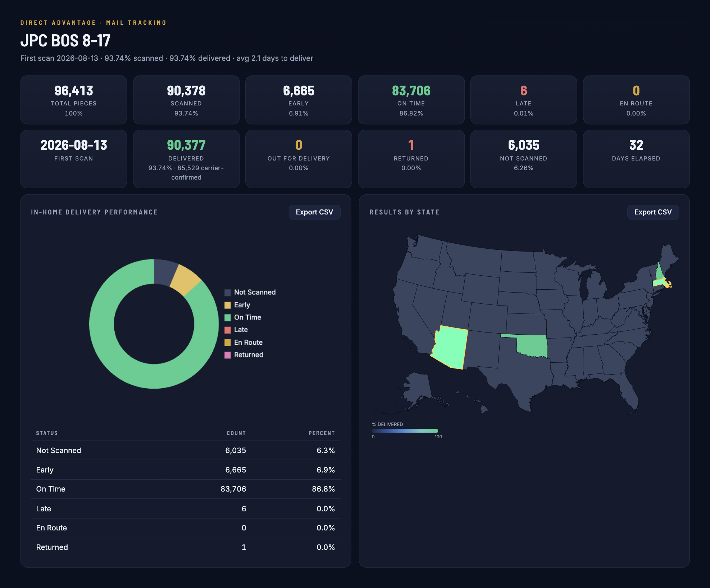Open the En Route 0 card
Screen dimensions: 710x588
pos(636,100)
